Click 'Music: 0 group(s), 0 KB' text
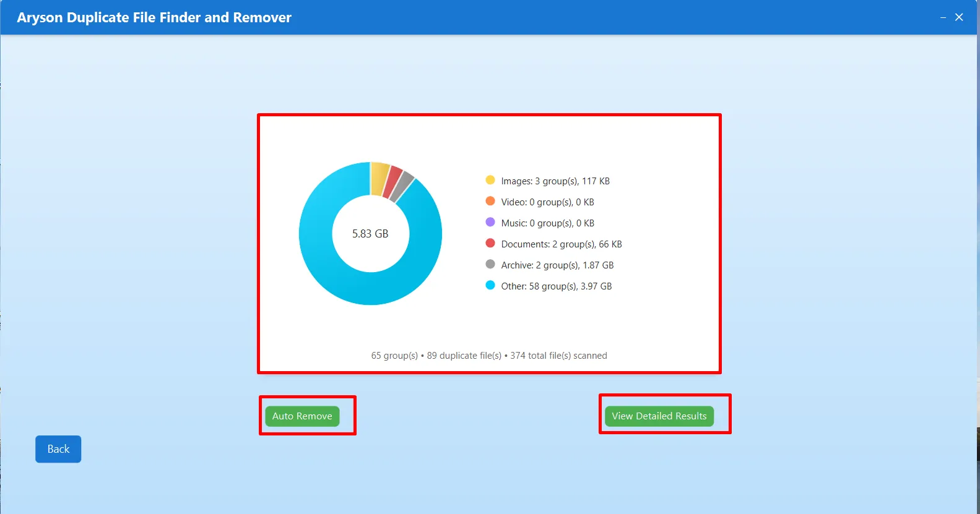 (x=547, y=223)
